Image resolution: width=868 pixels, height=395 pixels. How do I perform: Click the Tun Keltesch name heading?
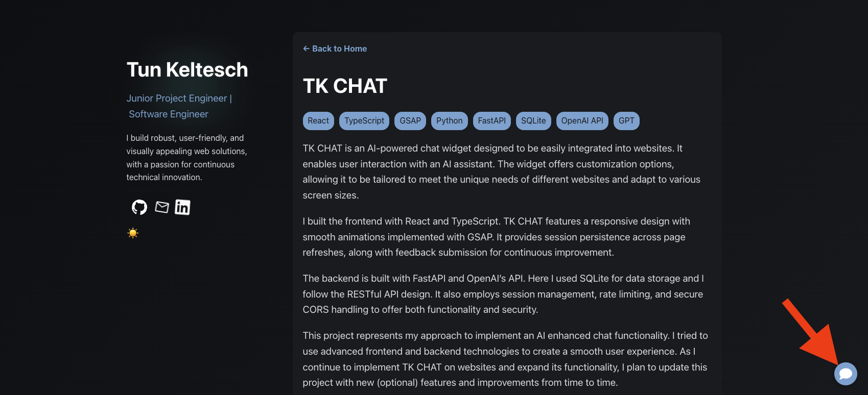click(187, 70)
